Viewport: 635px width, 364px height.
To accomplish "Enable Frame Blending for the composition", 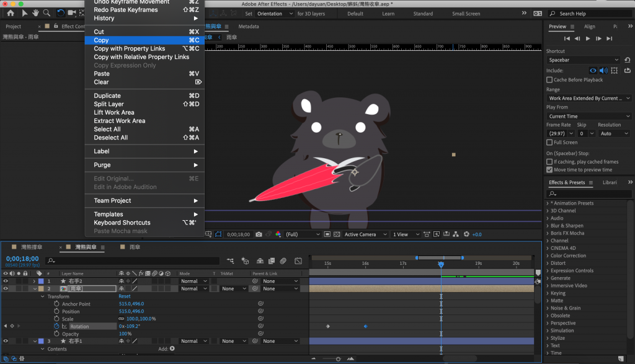I will (x=272, y=261).
